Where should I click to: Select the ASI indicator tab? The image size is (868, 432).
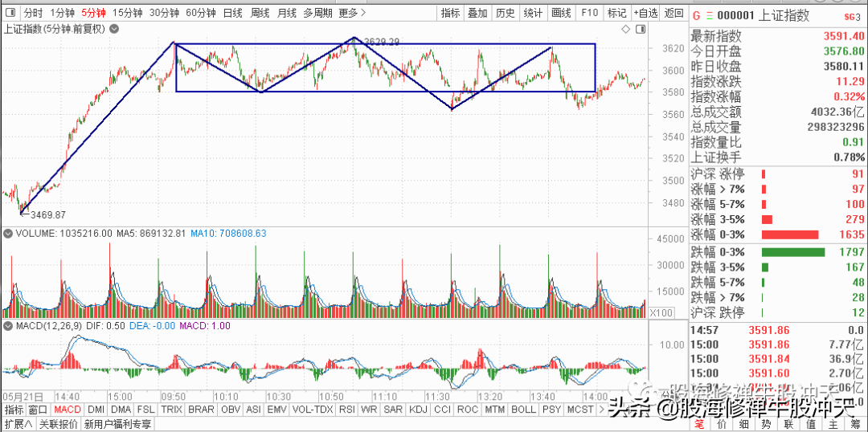(253, 410)
